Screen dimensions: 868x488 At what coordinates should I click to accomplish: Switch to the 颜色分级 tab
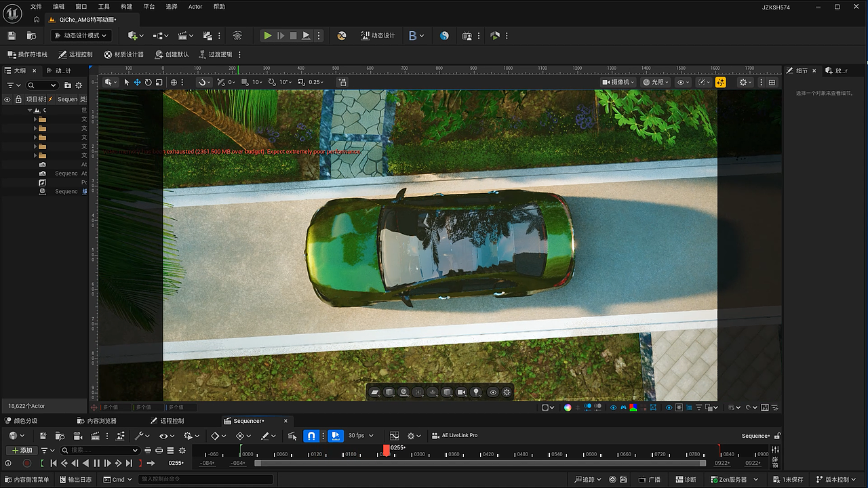pos(21,421)
